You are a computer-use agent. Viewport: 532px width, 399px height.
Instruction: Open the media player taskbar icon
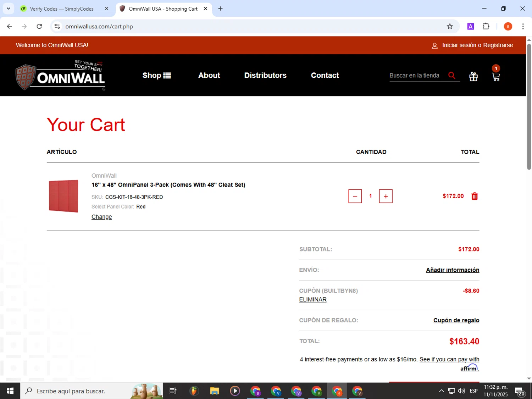pyautogui.click(x=235, y=391)
